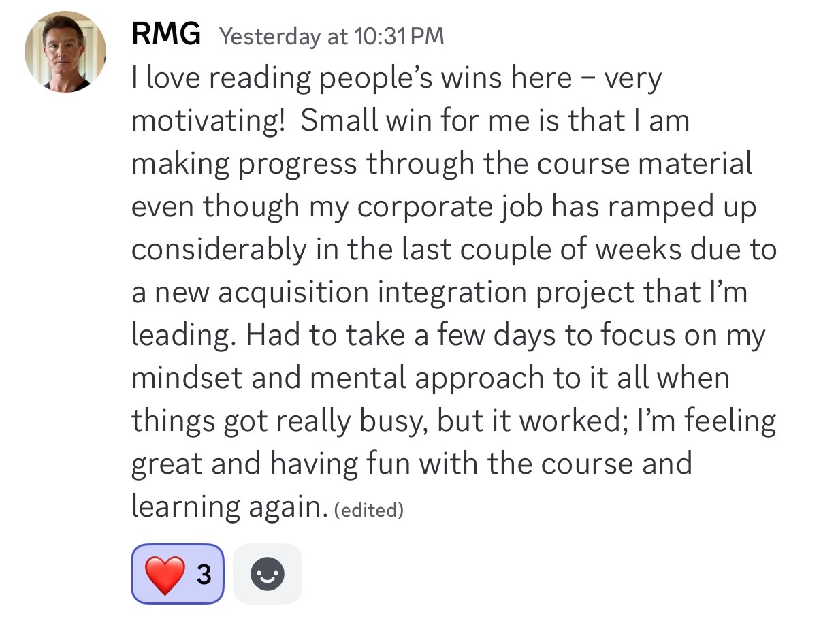Click the words "having fun" in the message
Screen dimensions: 821x644
[x=341, y=464]
